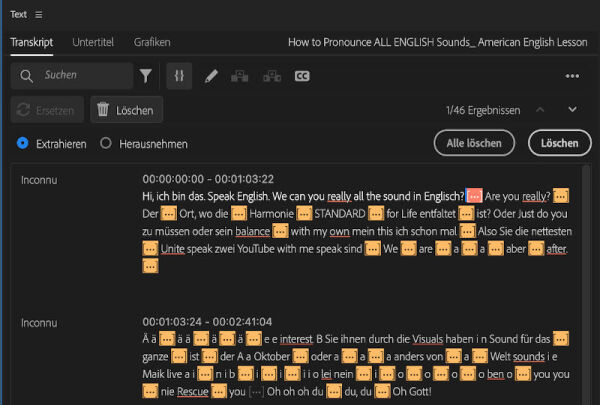Open the filter funnel options
Viewport: 600px width, 405px height.
tap(146, 76)
